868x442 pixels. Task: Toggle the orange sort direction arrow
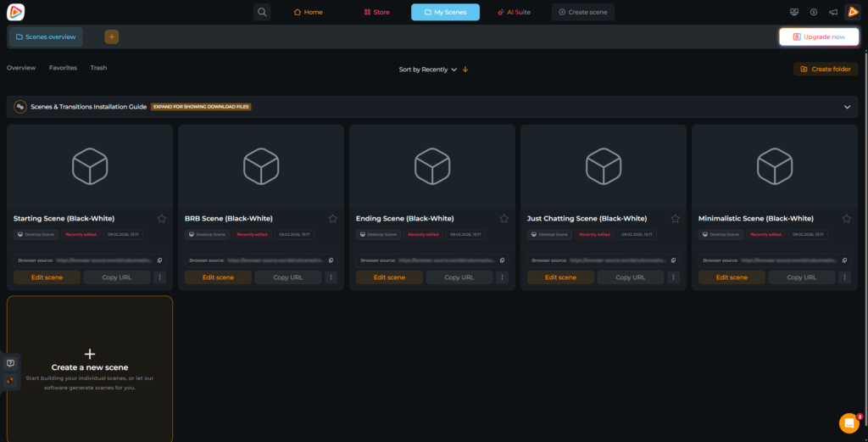pyautogui.click(x=465, y=70)
